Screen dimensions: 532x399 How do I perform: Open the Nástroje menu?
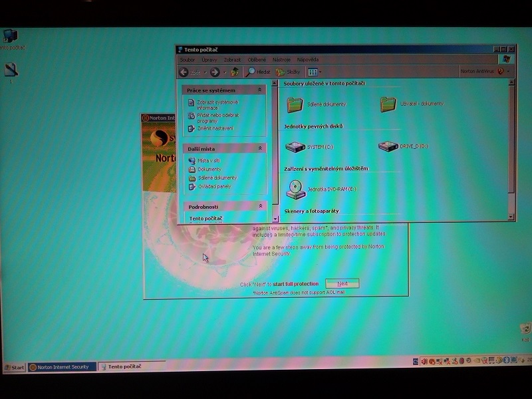(x=281, y=60)
